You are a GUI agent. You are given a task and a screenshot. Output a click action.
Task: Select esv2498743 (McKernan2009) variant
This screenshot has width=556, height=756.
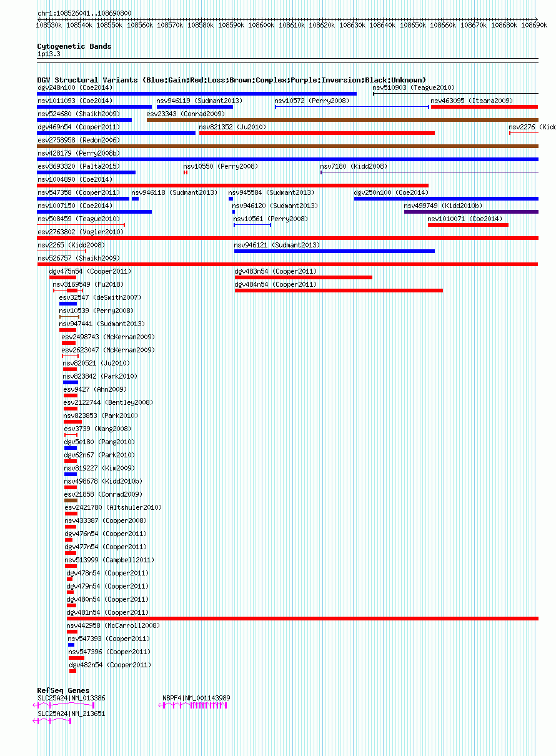coord(108,337)
